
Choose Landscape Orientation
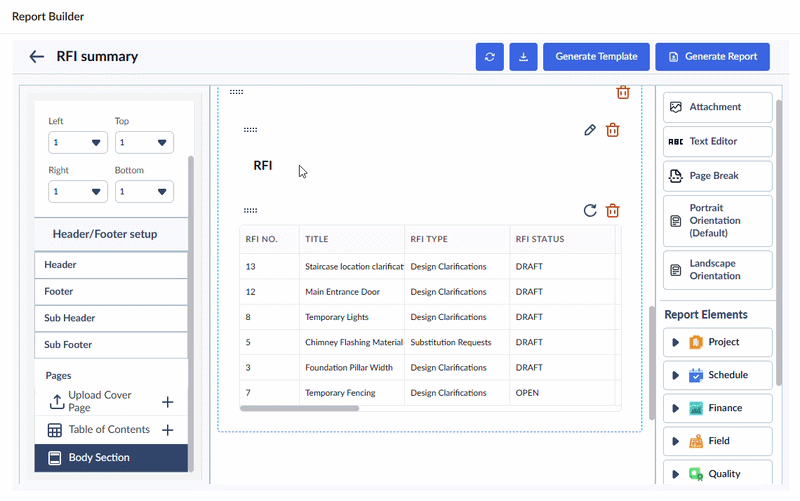click(717, 270)
